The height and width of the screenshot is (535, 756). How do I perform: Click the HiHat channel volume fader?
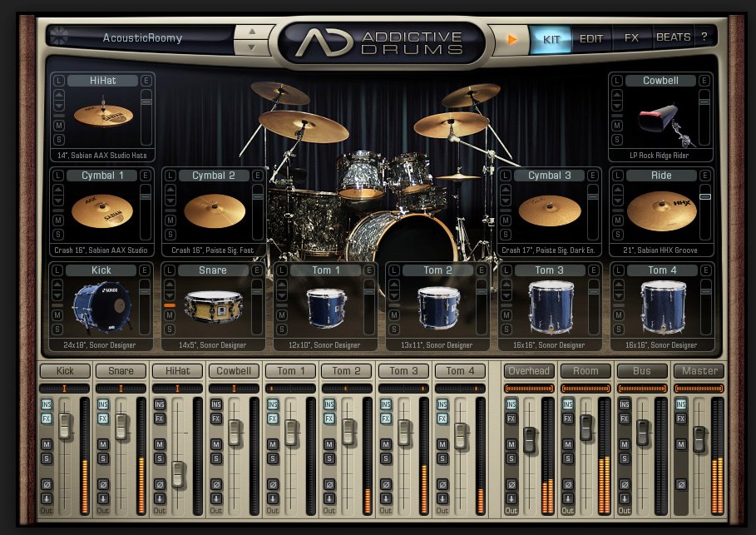(x=178, y=474)
